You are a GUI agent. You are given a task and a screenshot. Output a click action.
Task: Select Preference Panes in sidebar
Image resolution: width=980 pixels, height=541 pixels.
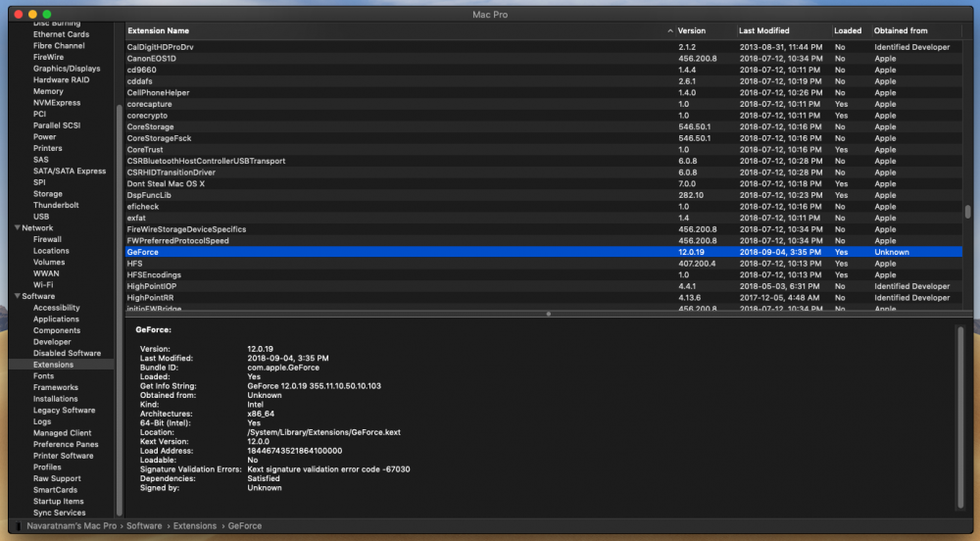click(66, 444)
